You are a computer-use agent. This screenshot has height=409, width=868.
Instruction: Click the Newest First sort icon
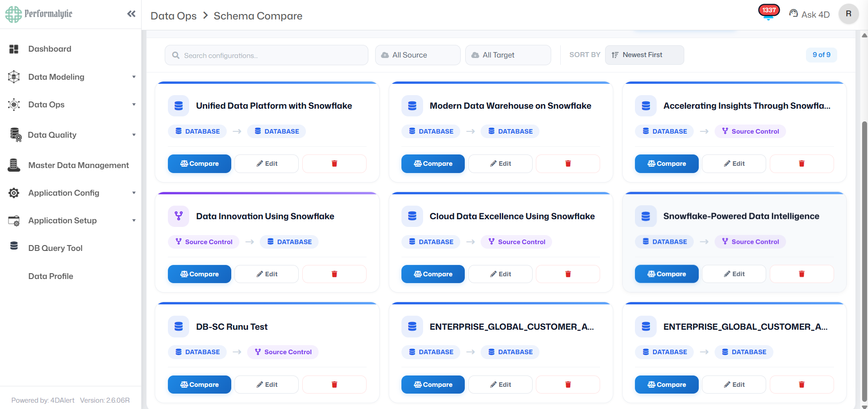click(615, 55)
